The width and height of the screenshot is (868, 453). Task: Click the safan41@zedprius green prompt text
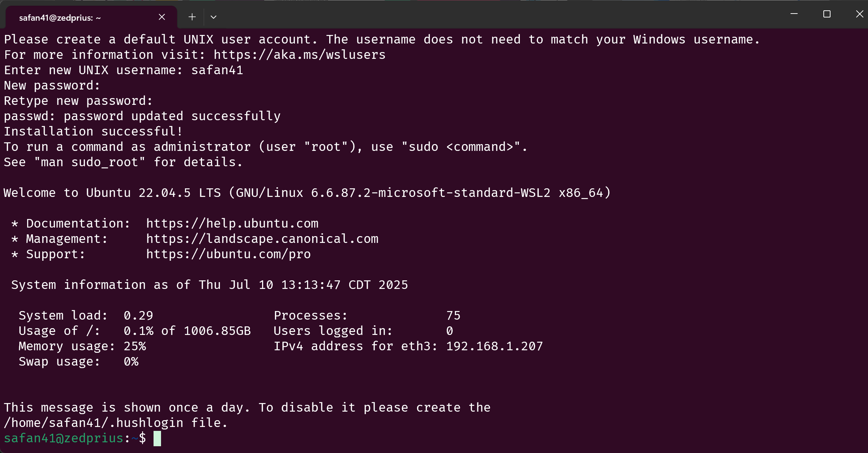64,438
